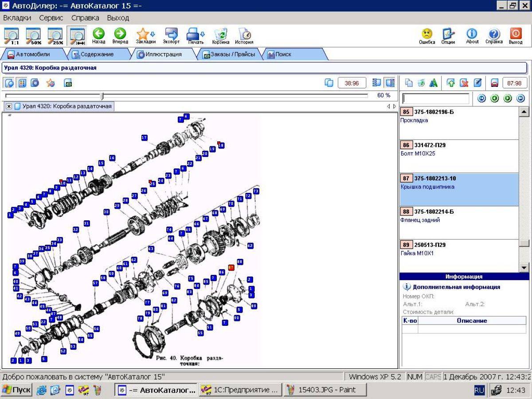
Task: Open Опции settings icon
Action: (x=448, y=36)
